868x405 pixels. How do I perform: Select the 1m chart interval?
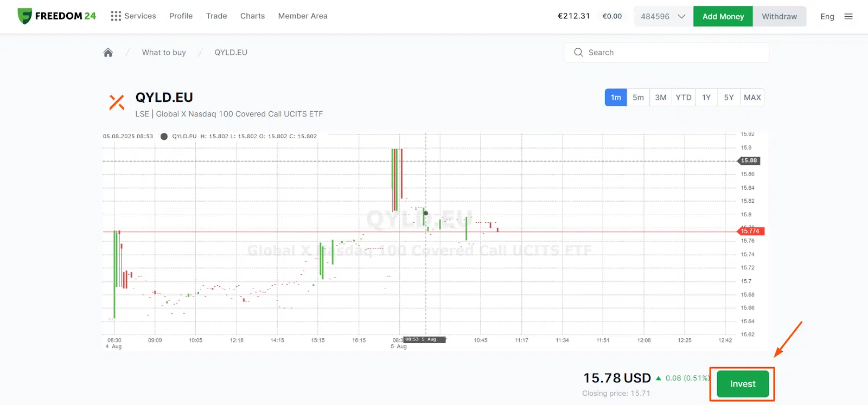[616, 98]
